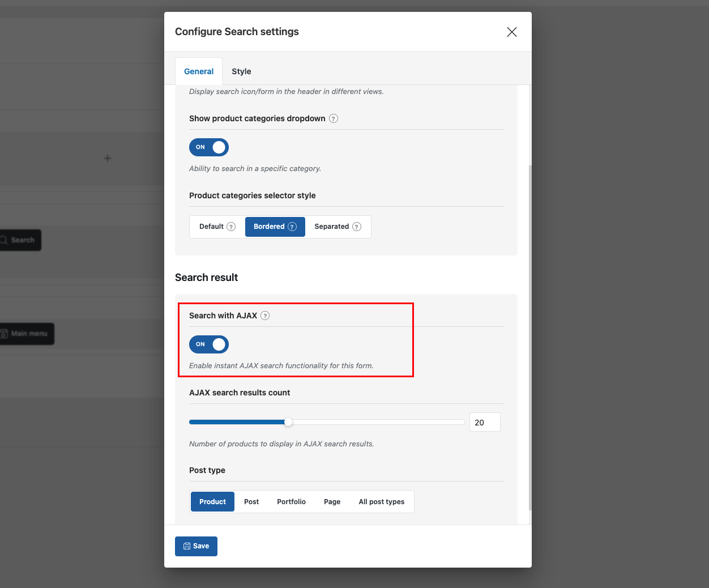Screen dimensions: 709x588
Task: Choose Bordered categories selector style
Action: click(x=270, y=227)
